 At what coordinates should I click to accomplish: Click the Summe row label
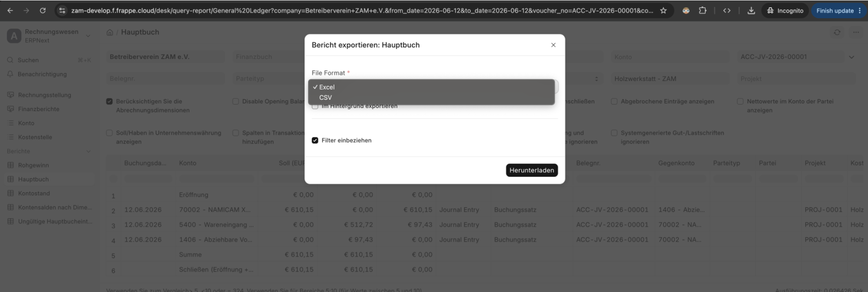pos(190,255)
